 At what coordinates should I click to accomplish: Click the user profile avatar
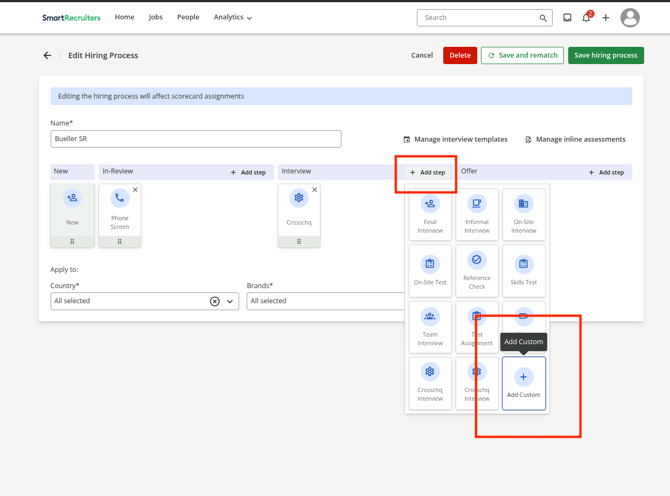click(x=629, y=17)
